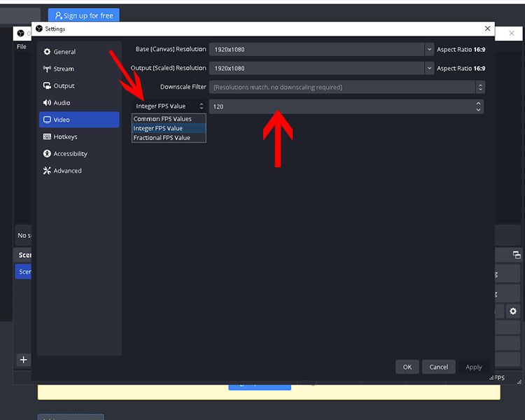Click the Advanced tools icon in sidebar
Screen dimensions: 525x420
[47, 171]
